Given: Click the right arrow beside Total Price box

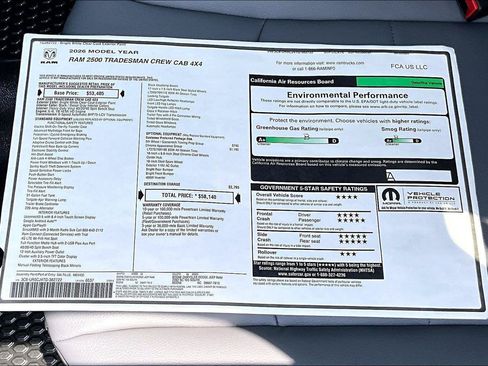Looking at the screenshot, I should [238, 198].
